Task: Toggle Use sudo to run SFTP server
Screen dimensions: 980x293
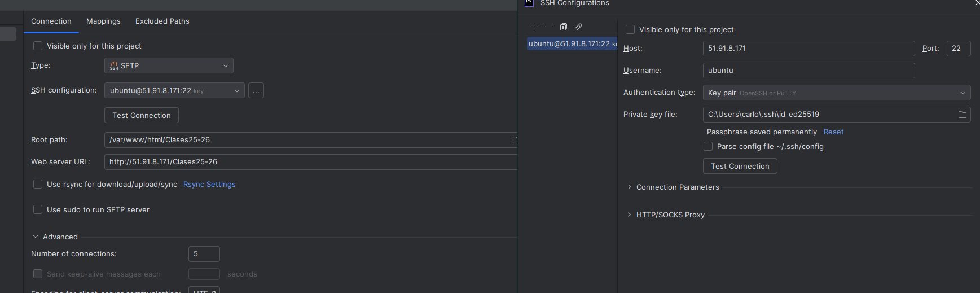Action: [x=38, y=209]
